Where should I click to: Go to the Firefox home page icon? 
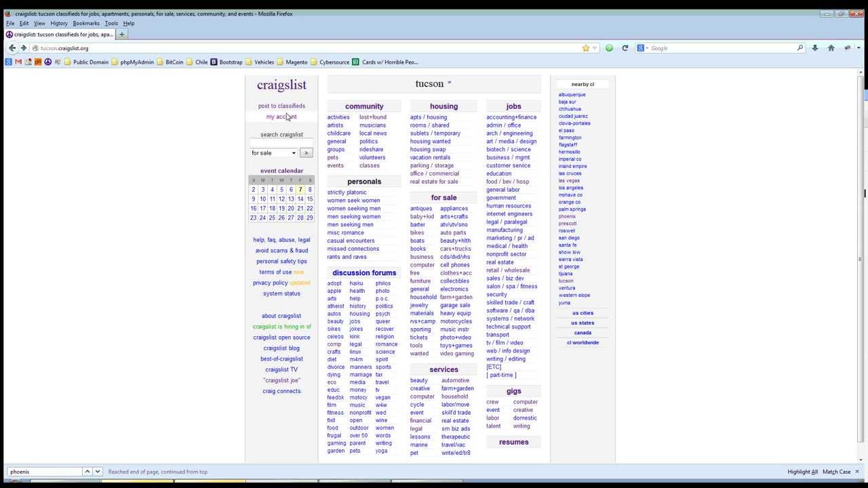831,48
